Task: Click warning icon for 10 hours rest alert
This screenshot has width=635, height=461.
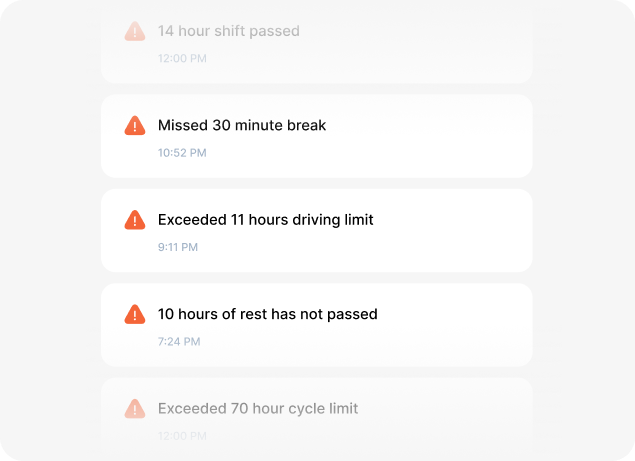Action: (x=134, y=314)
